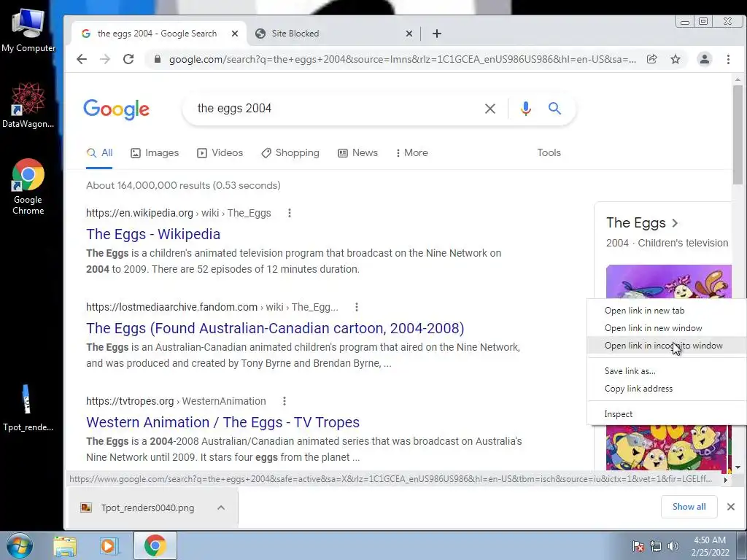
Task: Share this page using the share icon
Action: (651, 59)
